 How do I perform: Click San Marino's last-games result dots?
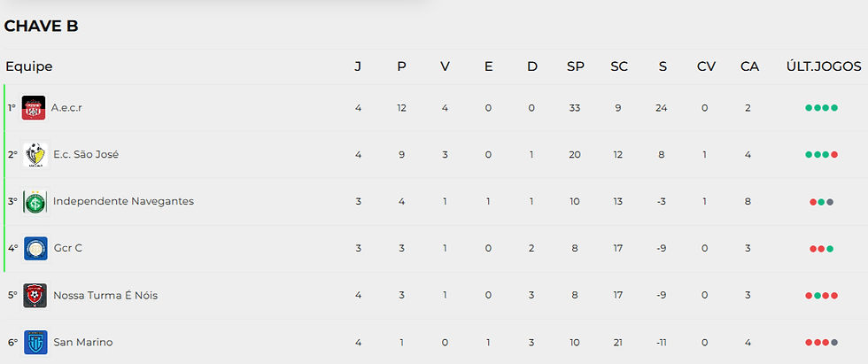click(x=821, y=343)
